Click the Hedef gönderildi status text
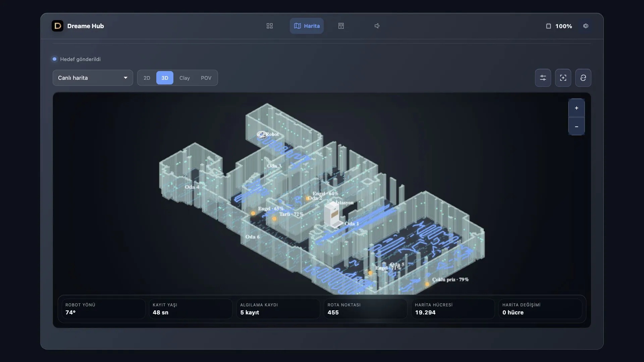Image resolution: width=644 pixels, height=362 pixels. point(80,59)
